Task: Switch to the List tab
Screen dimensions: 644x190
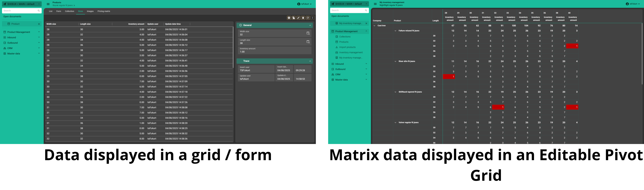Action: pyautogui.click(x=51, y=11)
